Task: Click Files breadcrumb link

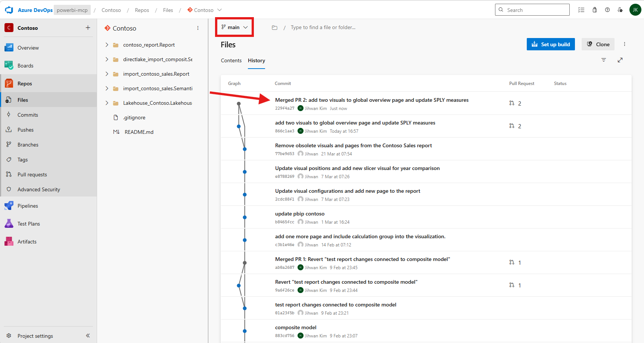Action: (168, 10)
